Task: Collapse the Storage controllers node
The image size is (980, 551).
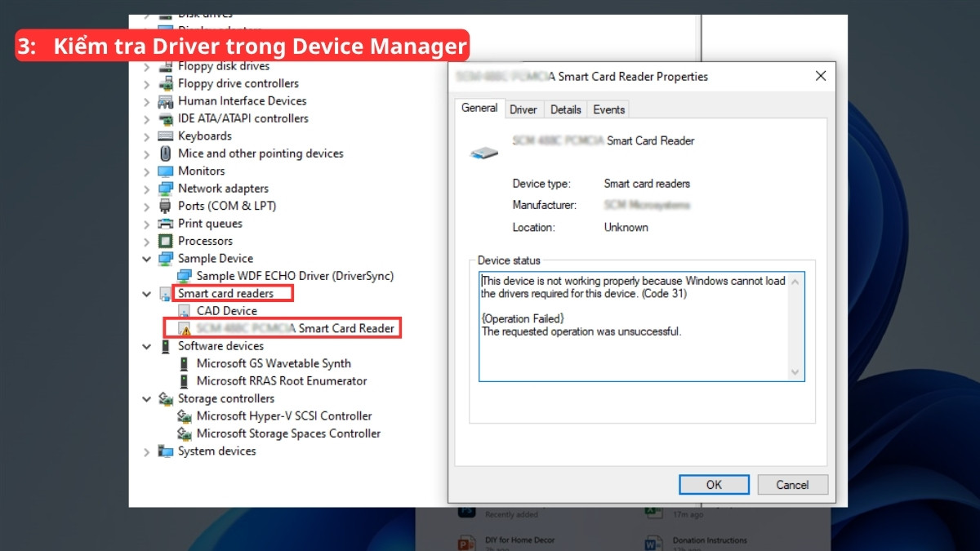Action: (147, 399)
